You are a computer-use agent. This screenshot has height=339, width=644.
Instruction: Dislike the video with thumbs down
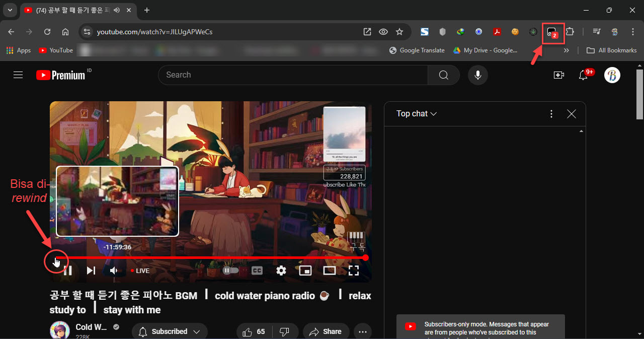click(284, 331)
